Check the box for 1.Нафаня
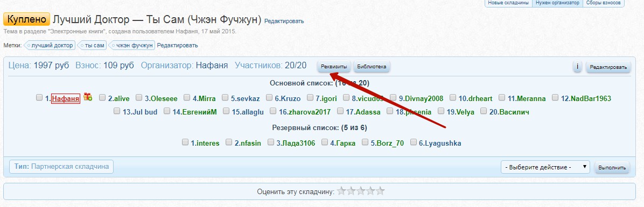The width and height of the screenshot is (644, 207). pos(39,97)
